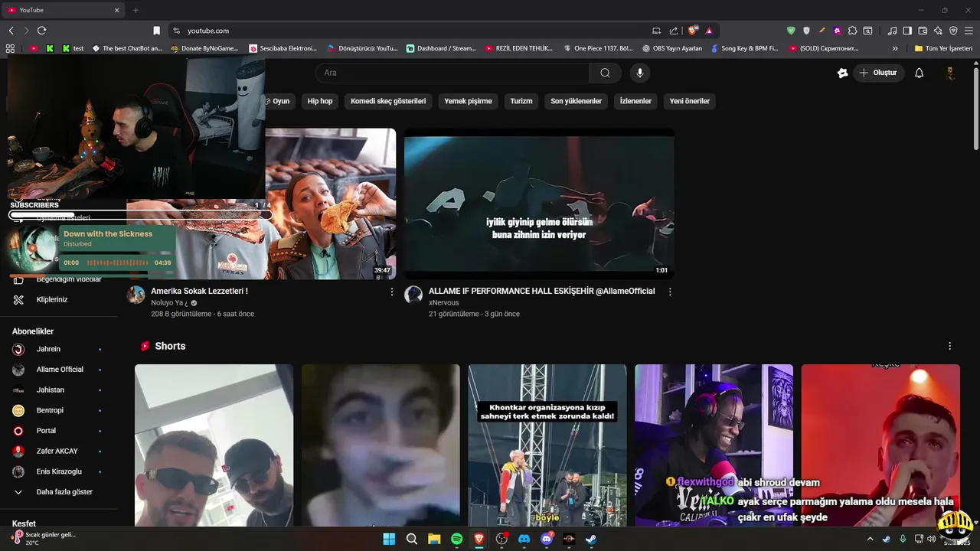Open the Noluyo Ya channel link
Viewport: 980px width, 551px height.
click(169, 303)
